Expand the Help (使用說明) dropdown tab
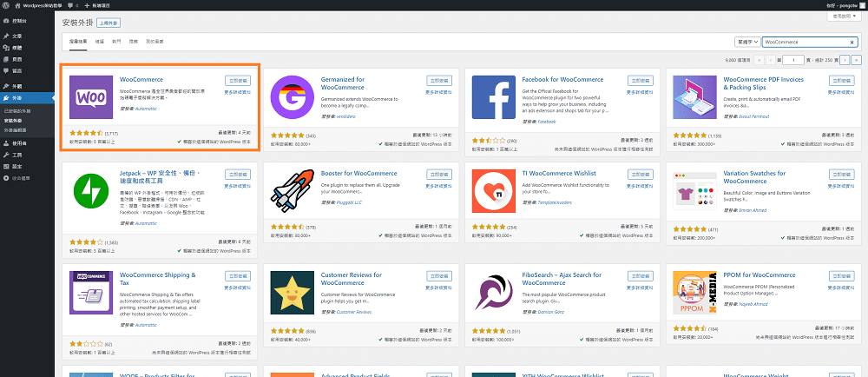Image resolution: width=868 pixels, height=377 pixels. click(x=844, y=17)
